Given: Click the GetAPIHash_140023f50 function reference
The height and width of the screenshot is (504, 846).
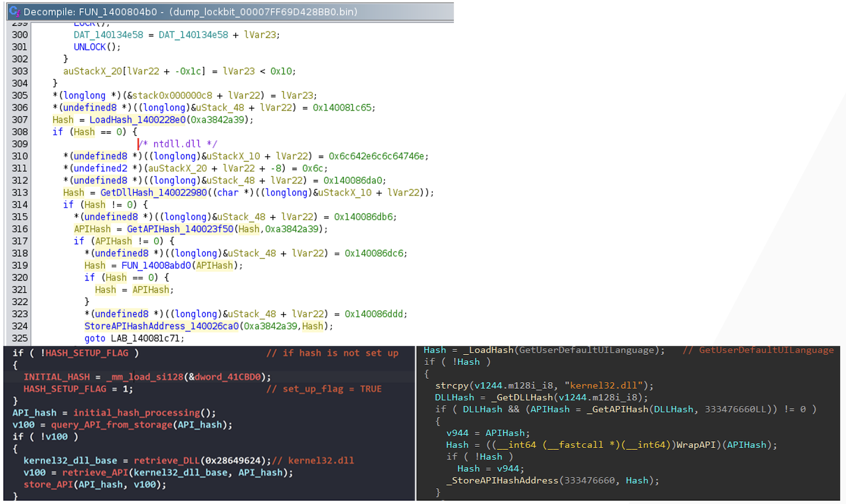Looking at the screenshot, I should 179,229.
